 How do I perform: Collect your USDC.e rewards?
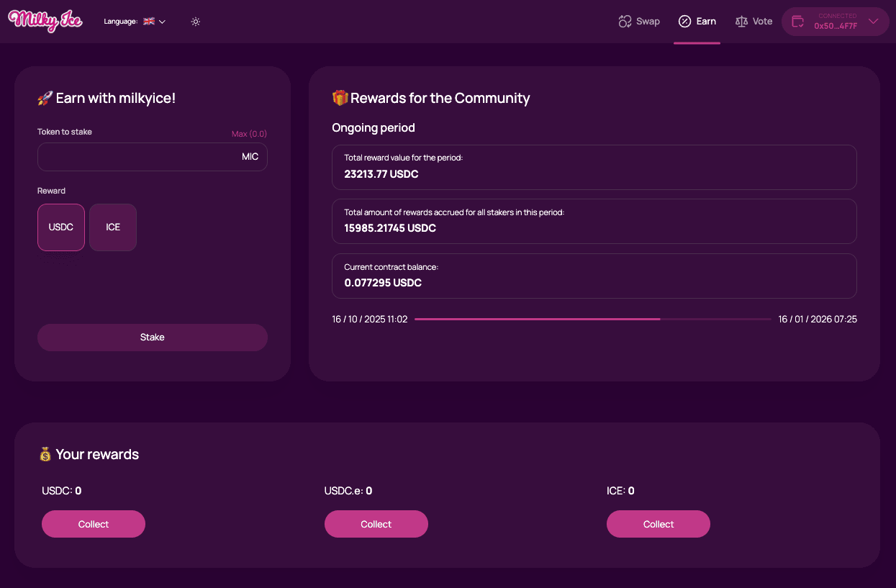376,524
